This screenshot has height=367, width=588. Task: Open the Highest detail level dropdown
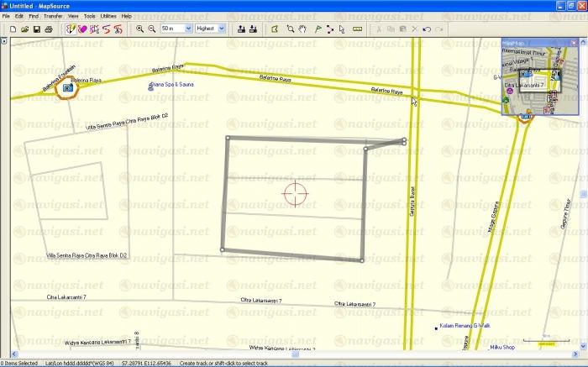(x=222, y=29)
